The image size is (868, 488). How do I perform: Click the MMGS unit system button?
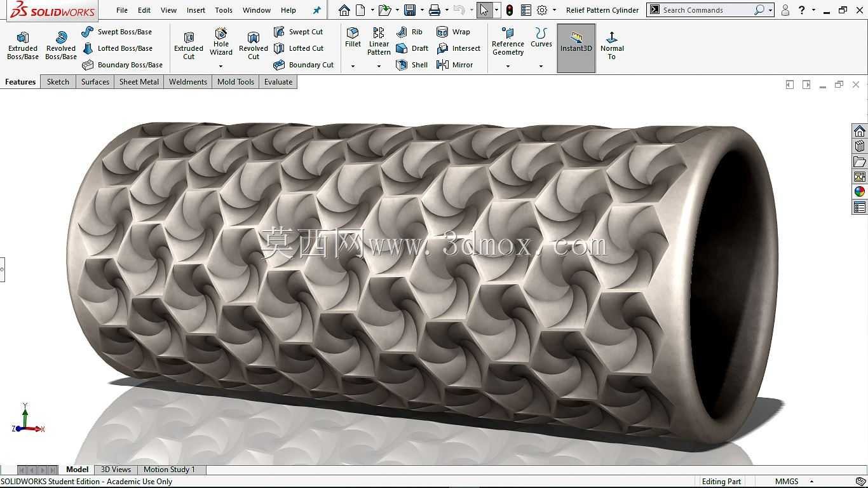(787, 482)
